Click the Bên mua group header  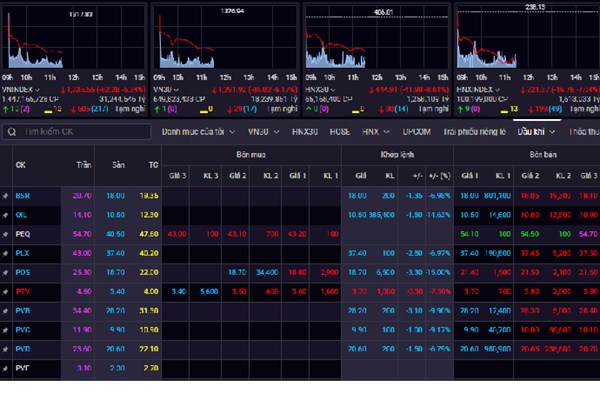[251, 155]
